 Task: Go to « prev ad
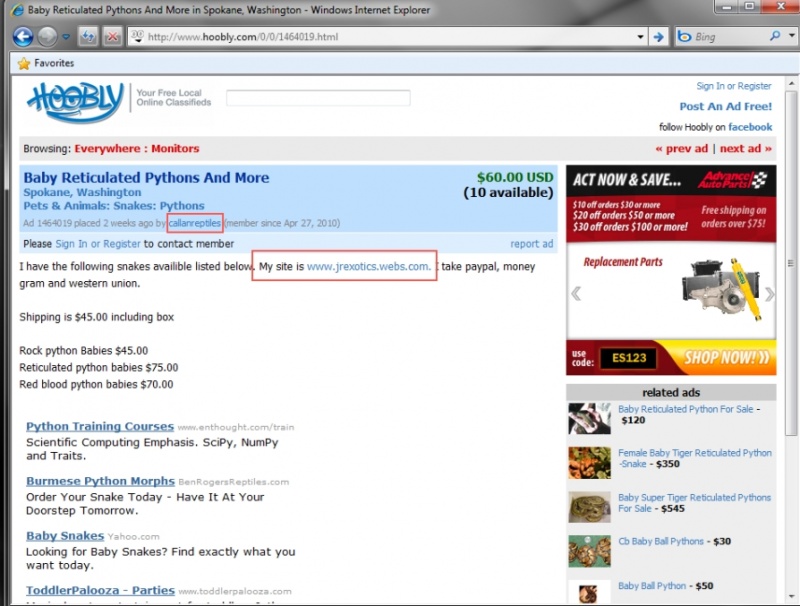click(x=682, y=149)
